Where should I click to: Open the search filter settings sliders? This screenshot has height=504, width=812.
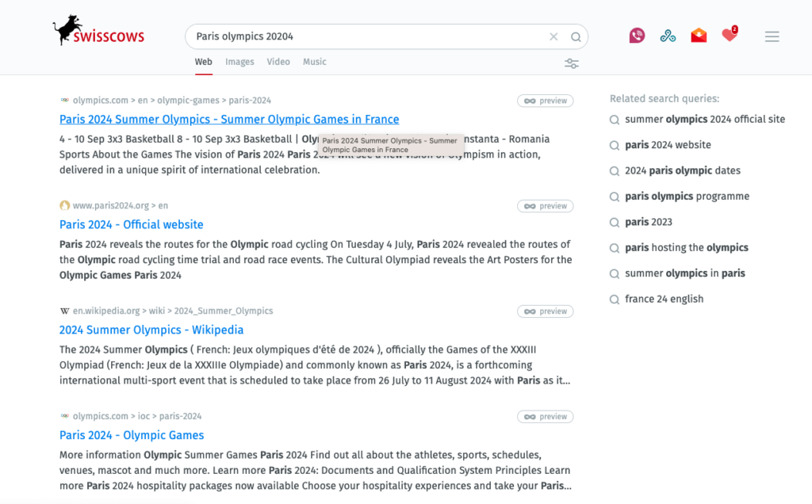coord(572,63)
